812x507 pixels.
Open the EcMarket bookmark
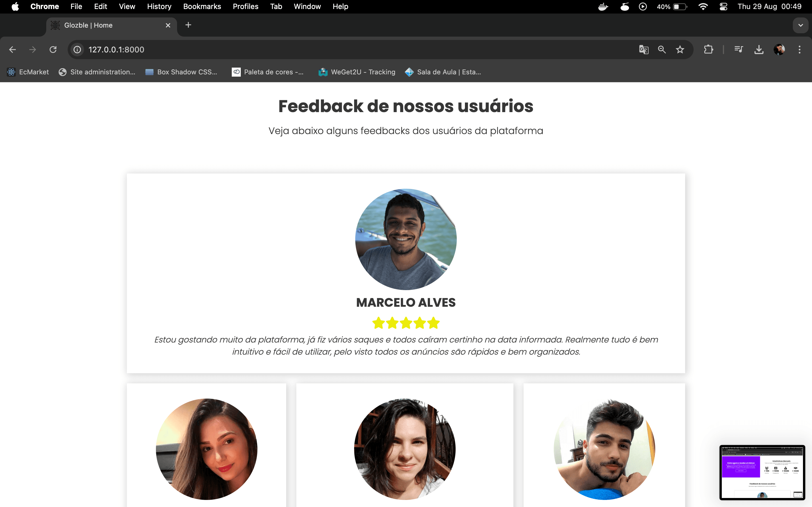coord(28,72)
